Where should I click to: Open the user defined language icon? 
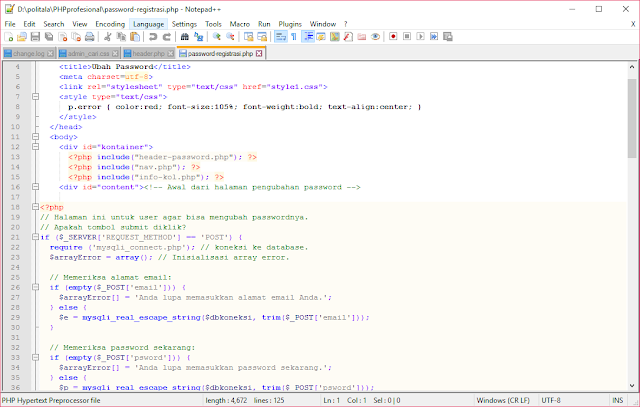[321, 37]
